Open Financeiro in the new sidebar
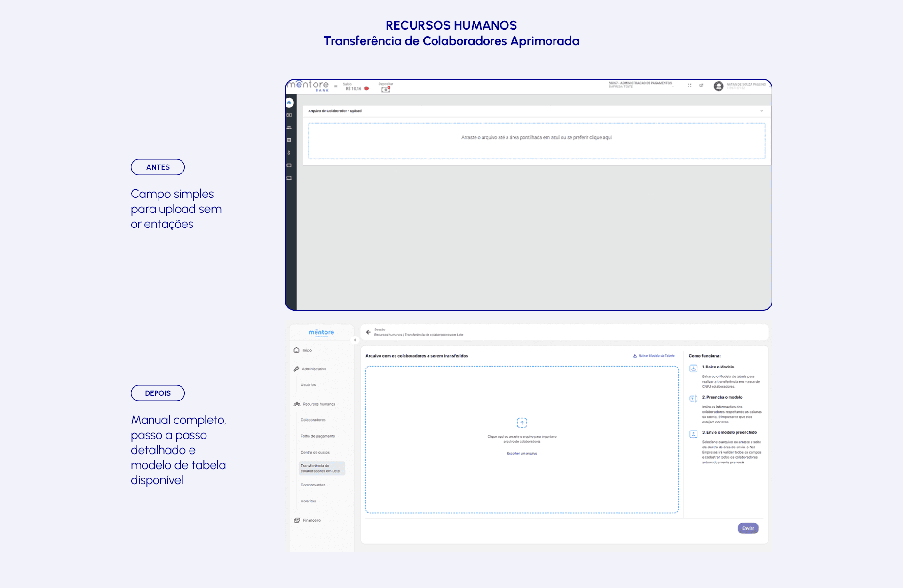 [x=312, y=520]
